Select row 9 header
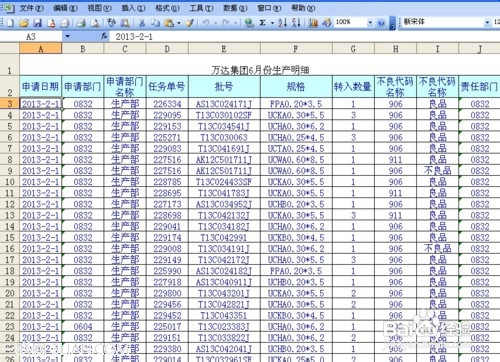The height and width of the screenshot is (362, 500). (x=10, y=171)
